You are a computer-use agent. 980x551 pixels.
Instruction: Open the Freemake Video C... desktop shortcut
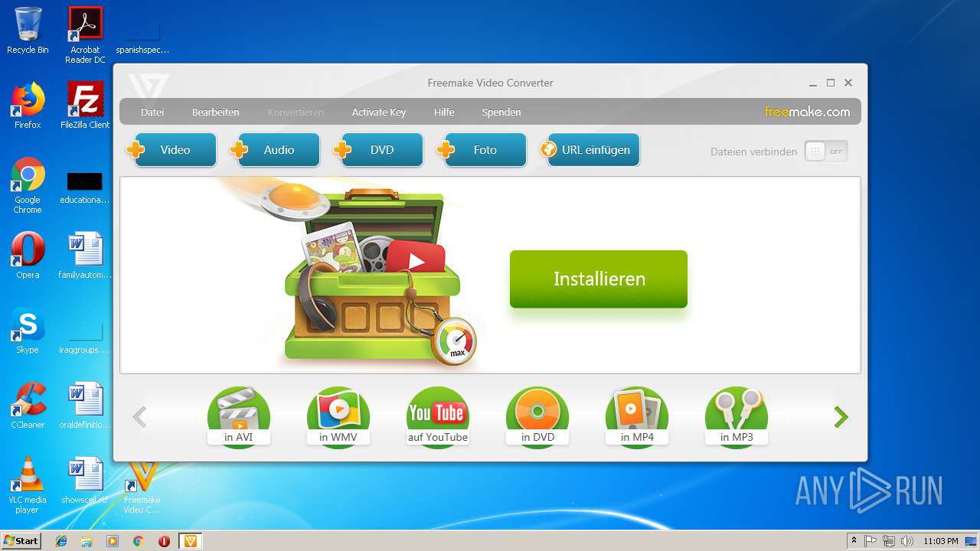pyautogui.click(x=142, y=487)
